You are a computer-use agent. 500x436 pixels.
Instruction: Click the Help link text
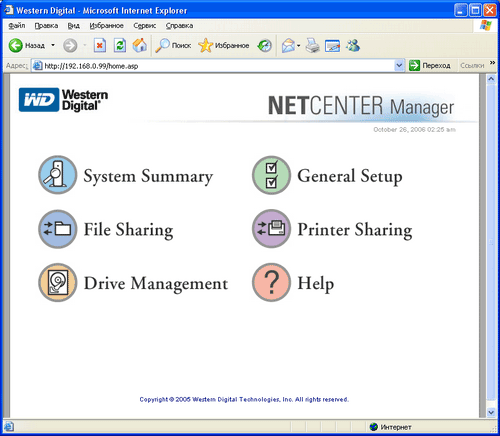tap(315, 284)
